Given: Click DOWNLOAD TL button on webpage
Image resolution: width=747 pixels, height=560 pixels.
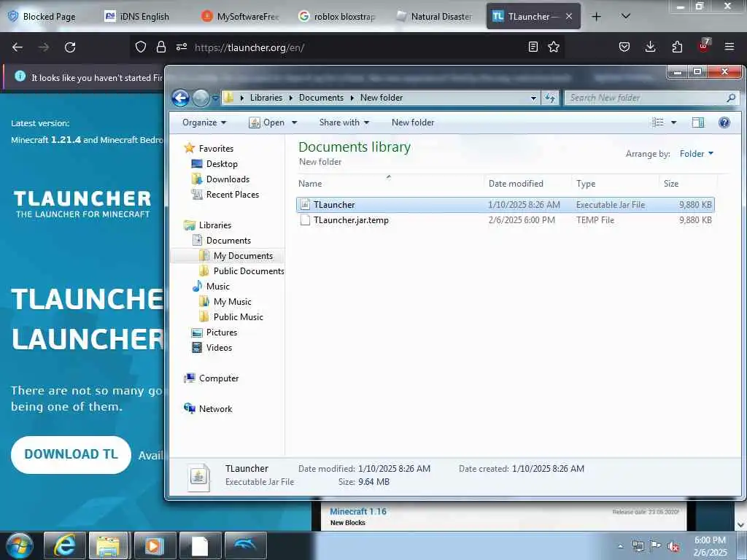Looking at the screenshot, I should coord(71,455).
